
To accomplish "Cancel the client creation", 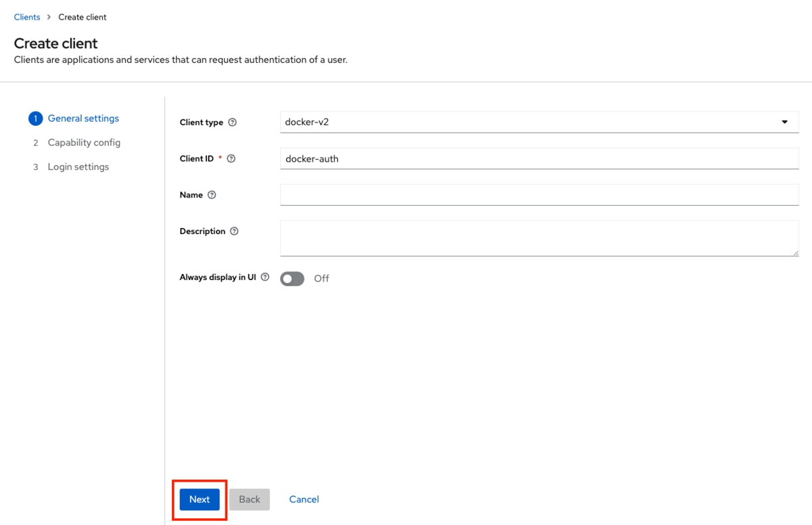I will 303,499.
